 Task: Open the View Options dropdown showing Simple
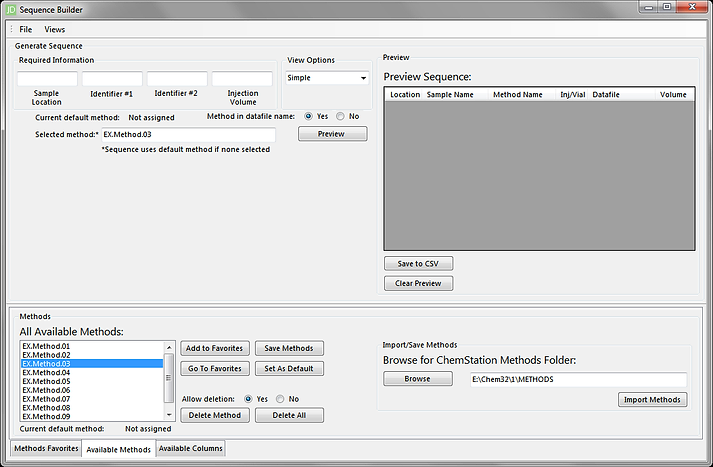point(327,78)
